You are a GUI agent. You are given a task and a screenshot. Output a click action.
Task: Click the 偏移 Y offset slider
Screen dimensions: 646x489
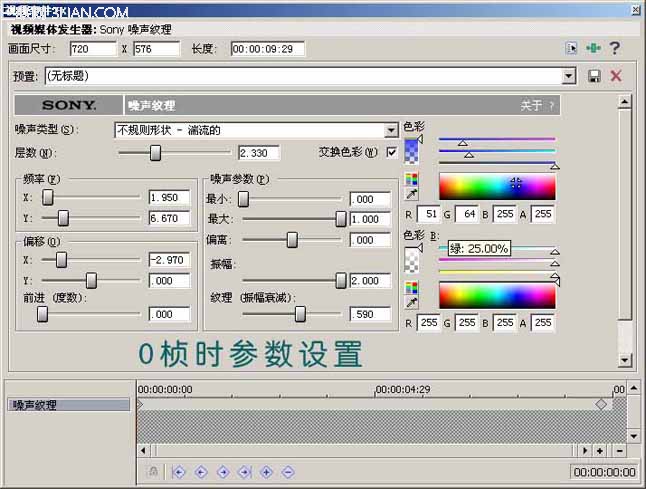pyautogui.click(x=91, y=281)
